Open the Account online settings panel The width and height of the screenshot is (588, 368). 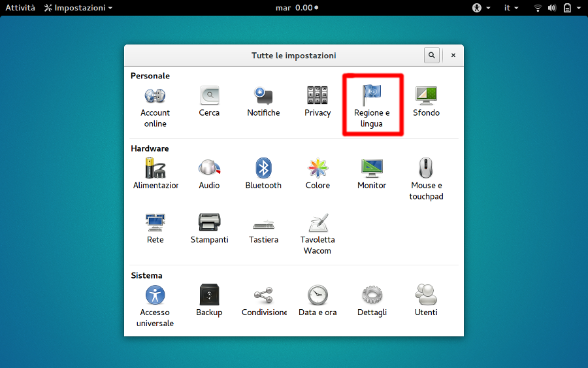pos(155,106)
